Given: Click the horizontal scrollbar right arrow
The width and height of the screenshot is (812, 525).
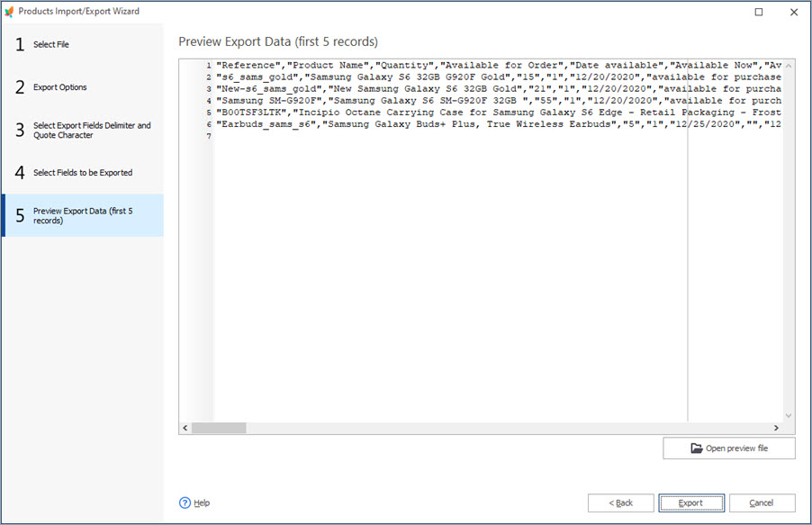Looking at the screenshot, I should tap(776, 429).
